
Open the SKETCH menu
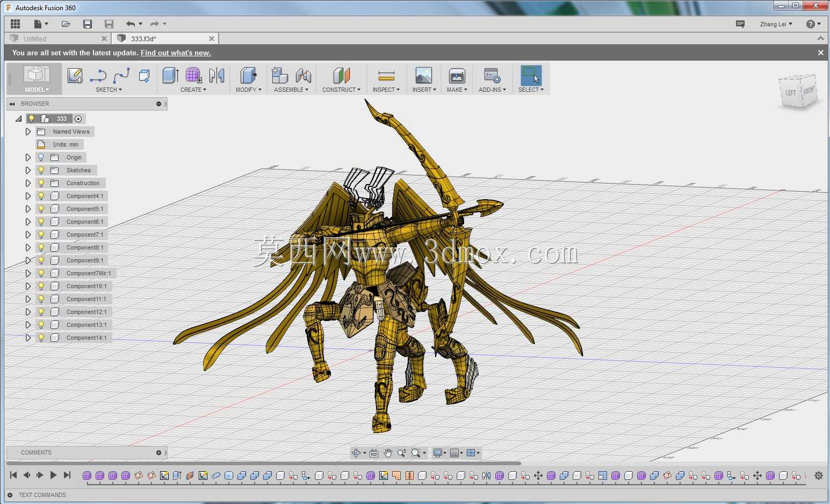pyautogui.click(x=109, y=90)
